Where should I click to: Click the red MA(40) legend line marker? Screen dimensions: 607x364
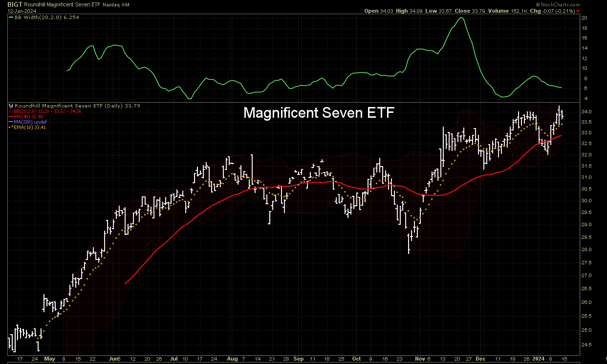(x=11, y=117)
